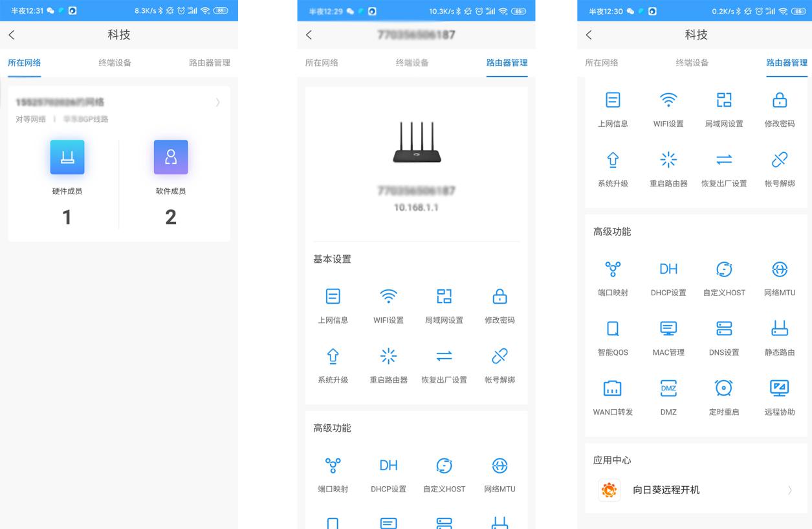Open 向日葵远程开机 via its chevron
Screen dimensions: 812x529
click(788, 490)
